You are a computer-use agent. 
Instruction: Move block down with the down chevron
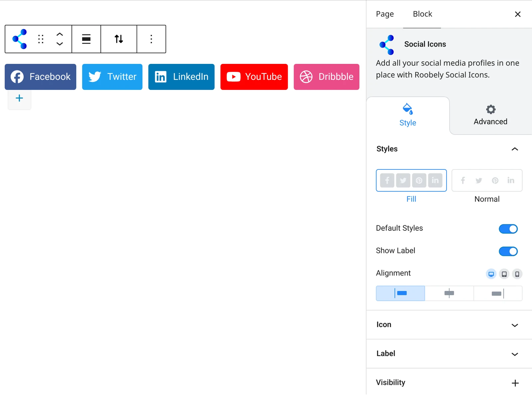click(x=60, y=44)
